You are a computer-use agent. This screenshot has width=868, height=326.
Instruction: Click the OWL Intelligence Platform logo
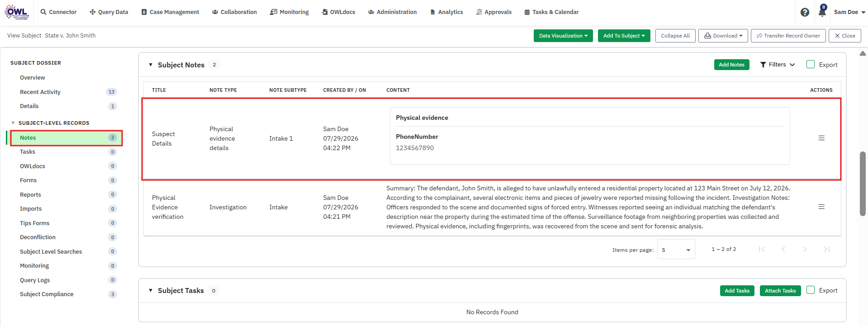click(x=17, y=12)
